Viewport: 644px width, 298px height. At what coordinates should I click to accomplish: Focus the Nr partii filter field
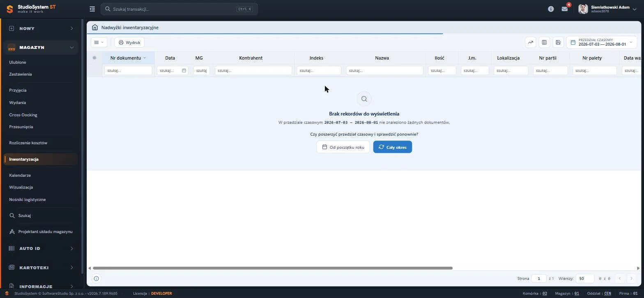point(550,71)
